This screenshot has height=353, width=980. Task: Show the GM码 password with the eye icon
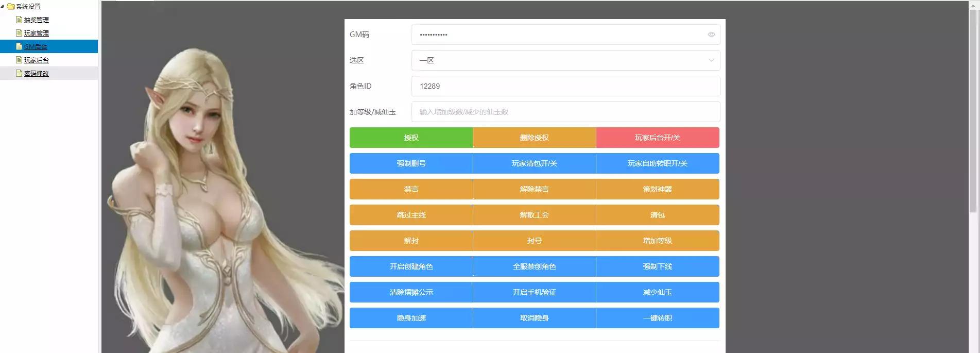[x=711, y=35]
